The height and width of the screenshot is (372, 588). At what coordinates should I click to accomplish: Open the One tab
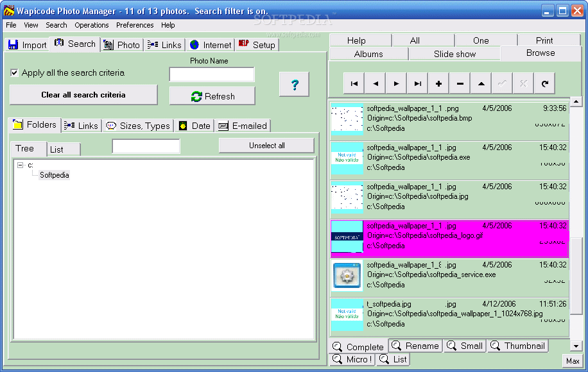tap(486, 40)
